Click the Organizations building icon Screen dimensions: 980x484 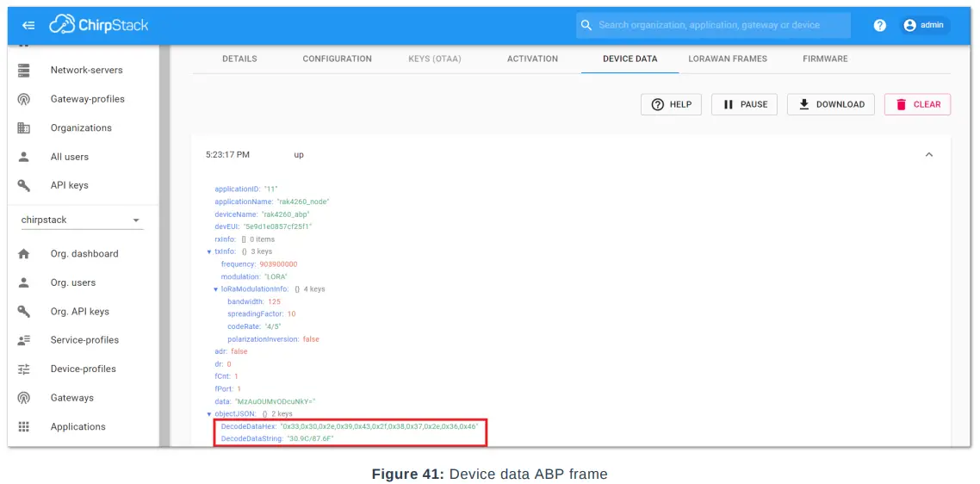point(24,127)
